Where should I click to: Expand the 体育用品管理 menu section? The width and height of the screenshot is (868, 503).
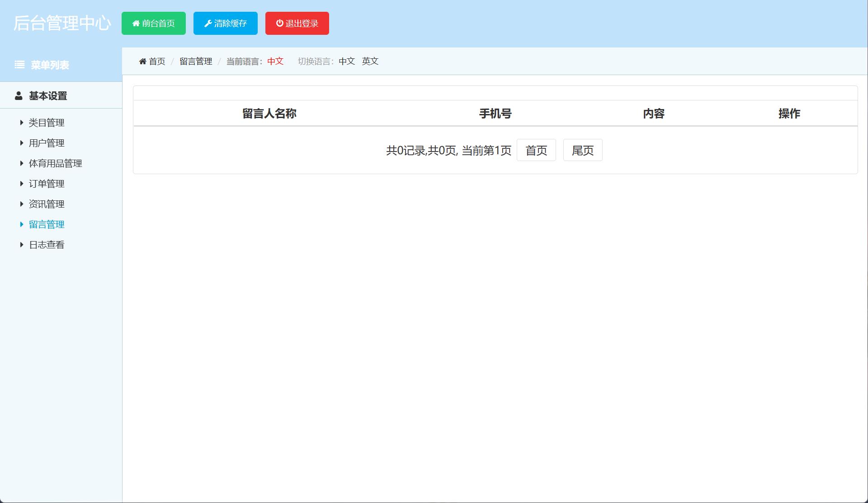coord(55,163)
